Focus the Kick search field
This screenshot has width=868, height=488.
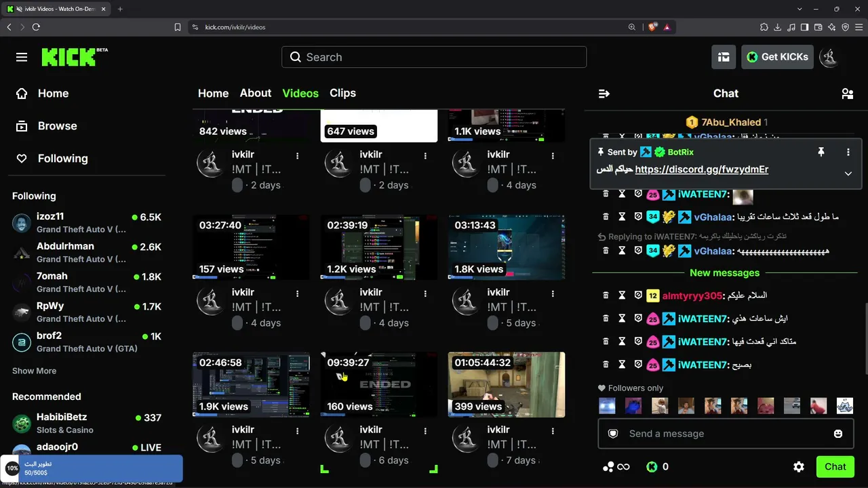(x=434, y=57)
